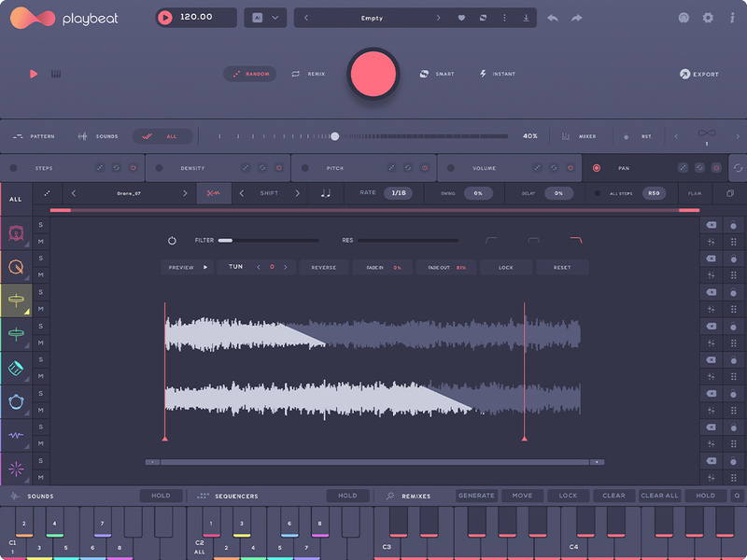
Task: Select the Instant mode
Action: pos(498,74)
